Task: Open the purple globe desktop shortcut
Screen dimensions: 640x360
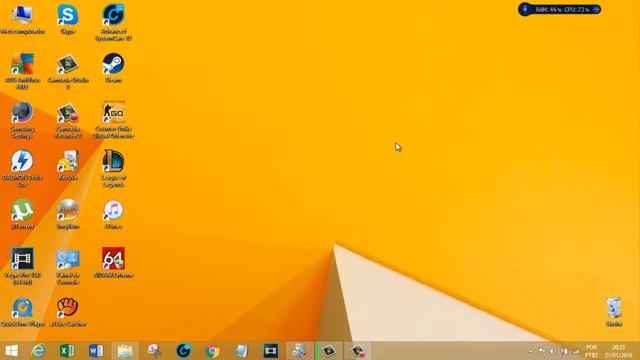Action: (x=22, y=120)
